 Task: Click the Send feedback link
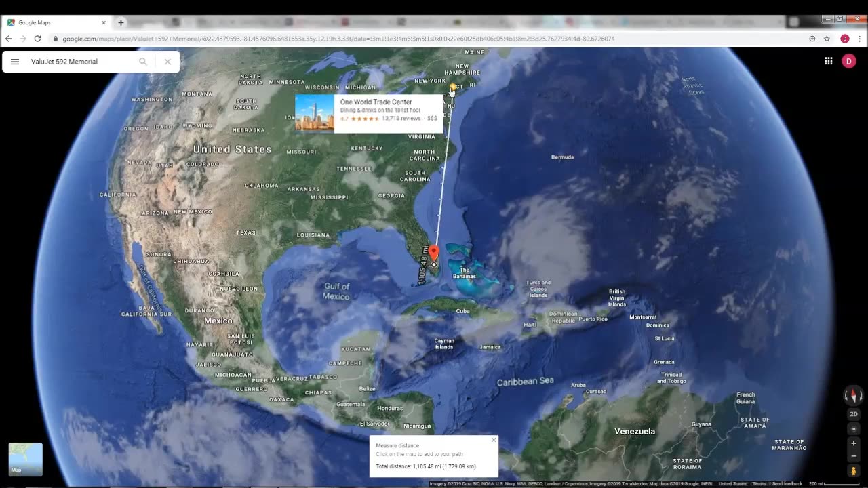point(787,484)
